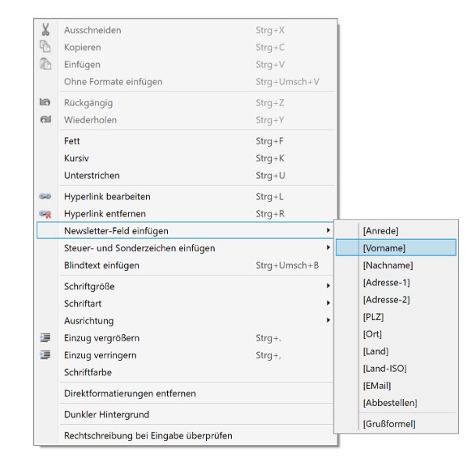Open Steuer- und Sonderzeichen einfügen
Image resolution: width=476 pixels, height=458 pixels.
[x=186, y=248]
